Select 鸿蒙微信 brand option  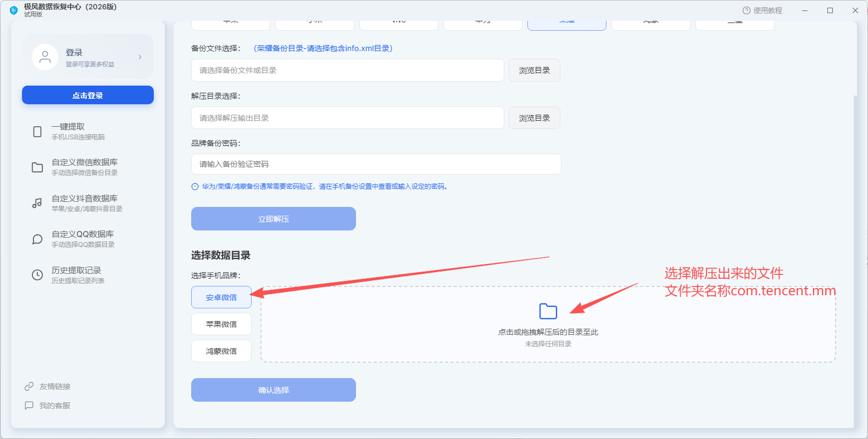click(221, 351)
